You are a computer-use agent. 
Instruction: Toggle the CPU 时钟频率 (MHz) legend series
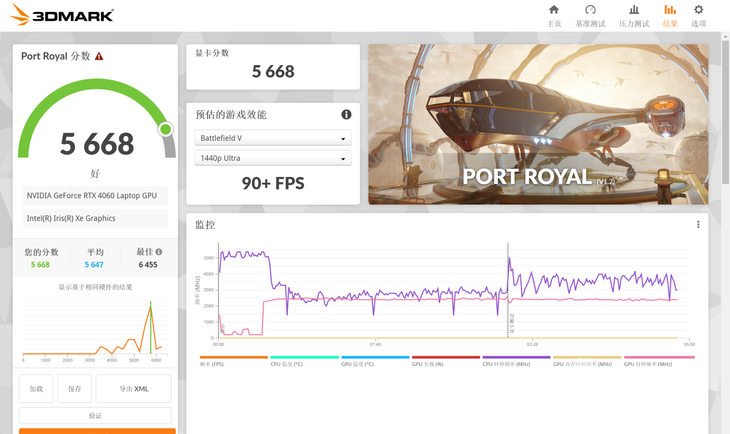point(516,361)
